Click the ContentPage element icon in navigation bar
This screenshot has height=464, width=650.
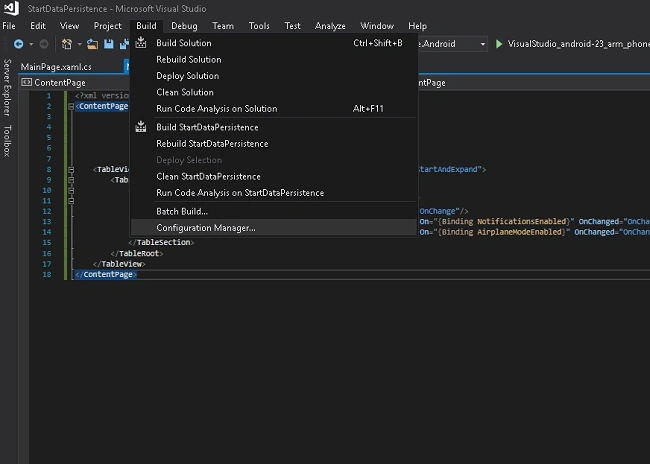27,82
